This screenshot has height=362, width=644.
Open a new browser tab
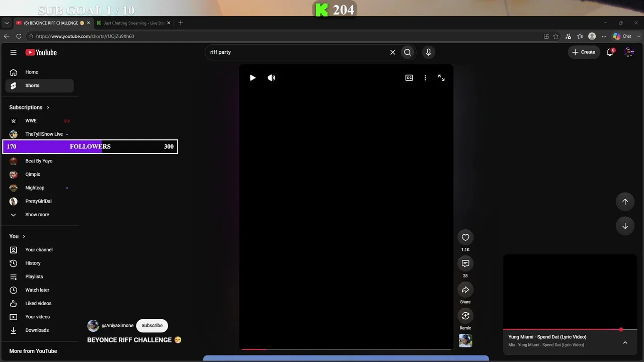[x=181, y=23]
